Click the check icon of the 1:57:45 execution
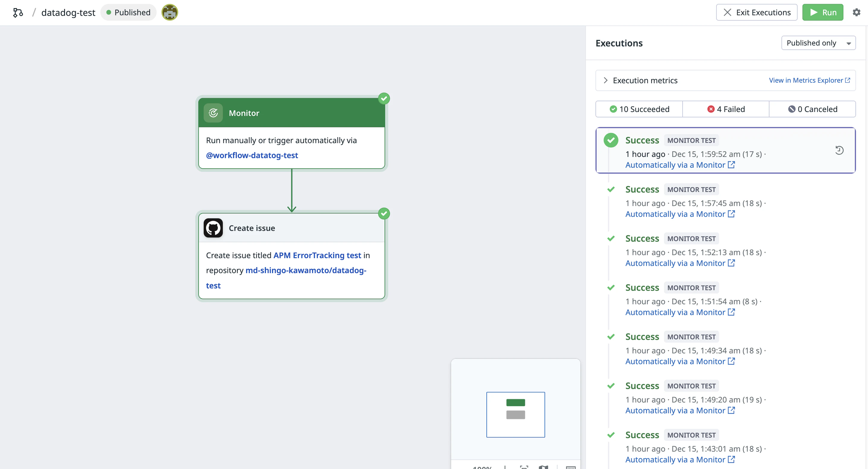Screen dimensions: 868x469 coord(610,189)
